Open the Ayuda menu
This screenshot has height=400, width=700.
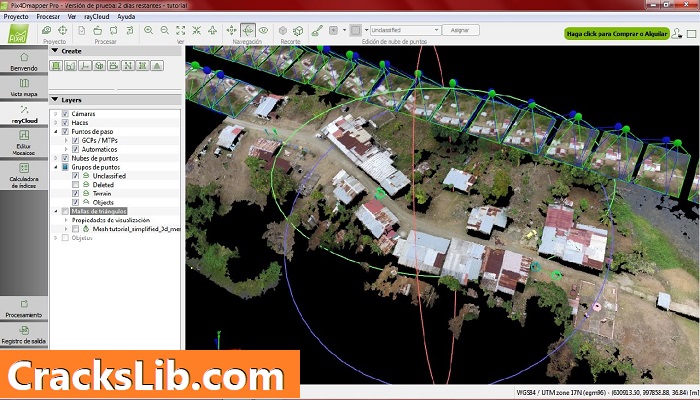click(126, 17)
